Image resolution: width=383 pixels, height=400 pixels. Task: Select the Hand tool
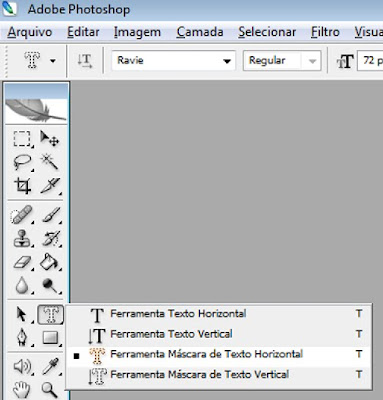pyautogui.click(x=21, y=390)
